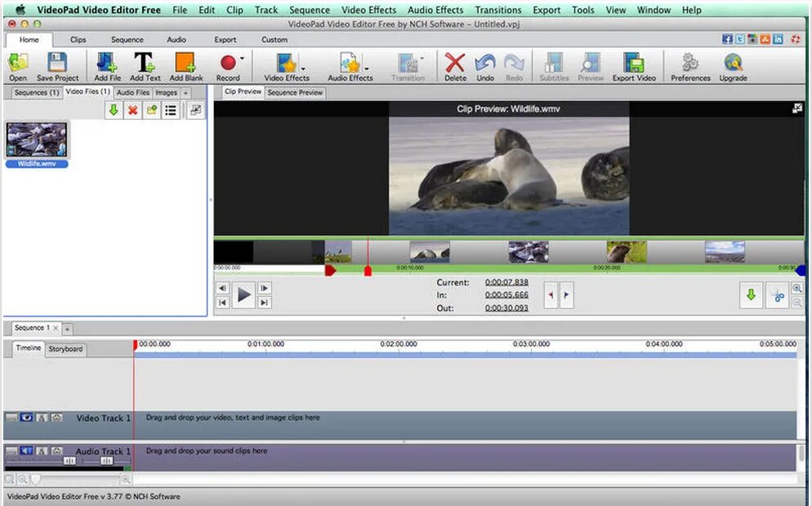Toggle Video Track 1 visibility eye
Viewport: 812px width, 506px height.
point(26,418)
